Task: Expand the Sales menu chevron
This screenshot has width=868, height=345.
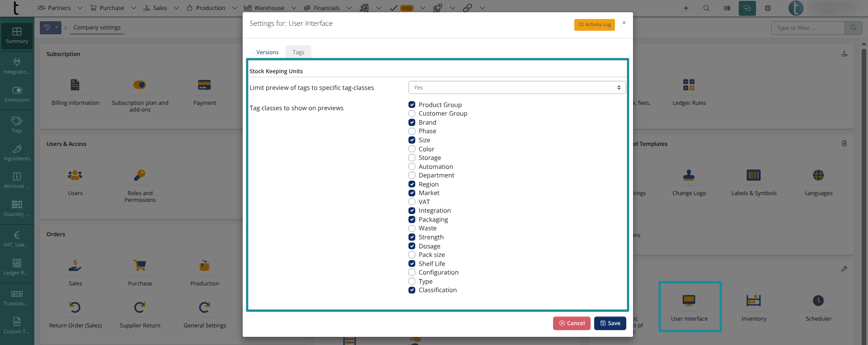Action: click(176, 8)
